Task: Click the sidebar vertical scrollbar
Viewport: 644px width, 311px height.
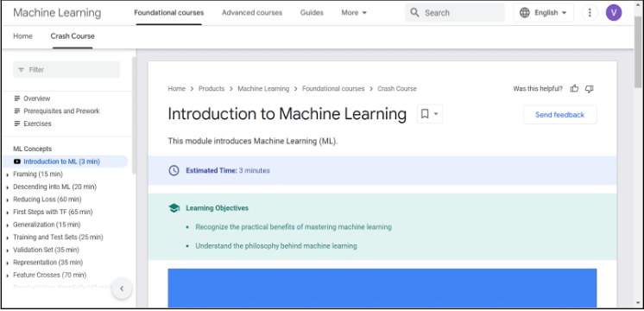Action: tap(134, 115)
